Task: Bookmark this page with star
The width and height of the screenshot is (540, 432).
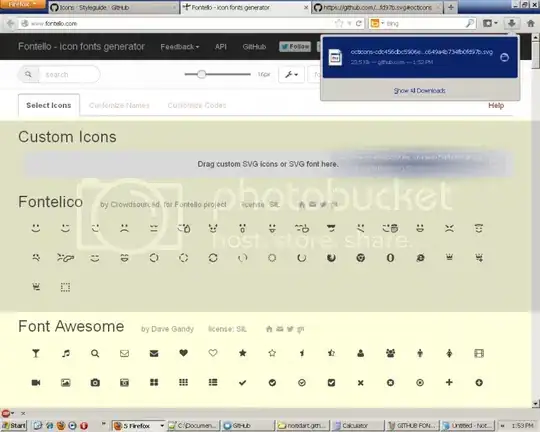Action: point(339,23)
